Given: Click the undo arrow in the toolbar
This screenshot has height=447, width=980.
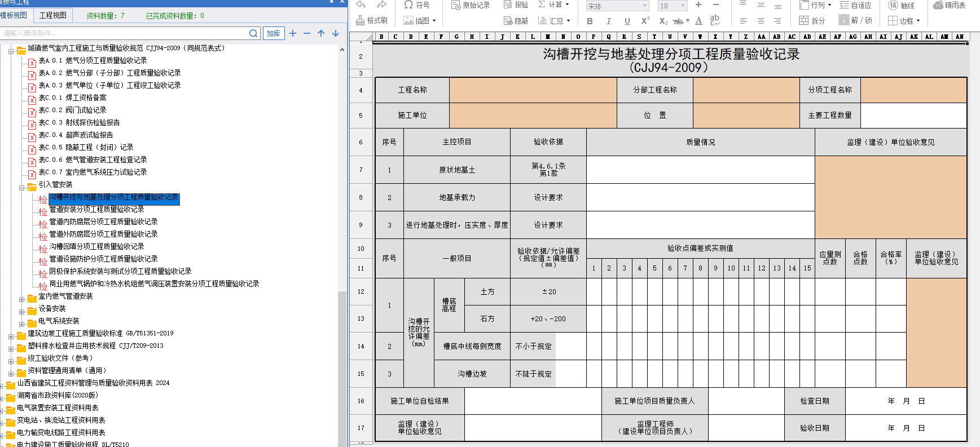Looking at the screenshot, I should coord(361,5).
